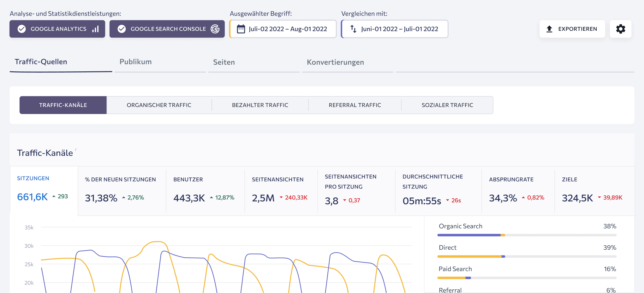Image resolution: width=644 pixels, height=293 pixels.
Task: Select the SITZUNGEN metric card
Action: point(44,191)
